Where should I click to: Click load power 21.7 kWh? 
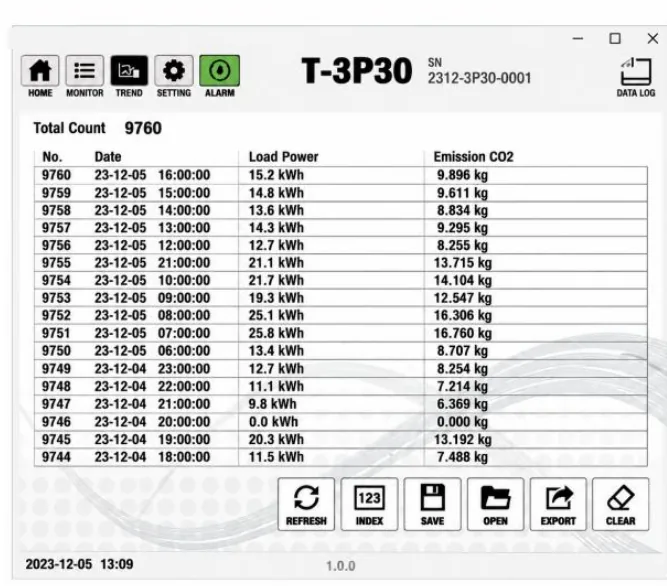pyautogui.click(x=276, y=281)
